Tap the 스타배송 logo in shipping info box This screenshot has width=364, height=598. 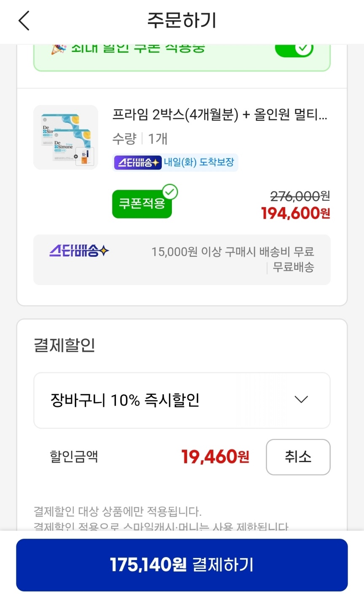point(79,251)
